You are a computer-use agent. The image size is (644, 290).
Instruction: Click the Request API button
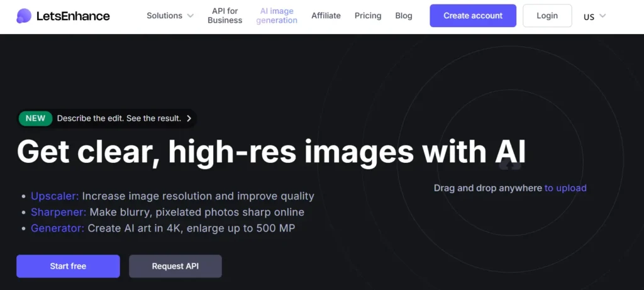(x=175, y=266)
